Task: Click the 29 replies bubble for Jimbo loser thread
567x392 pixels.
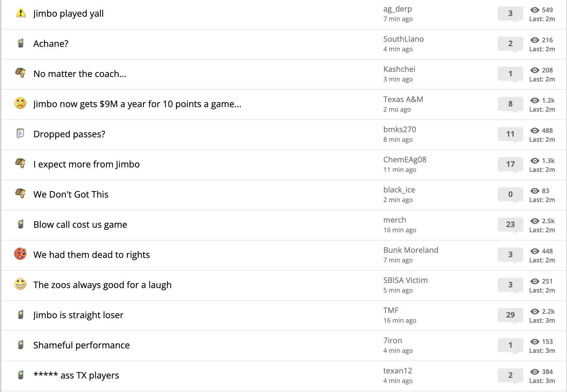Action: click(510, 315)
